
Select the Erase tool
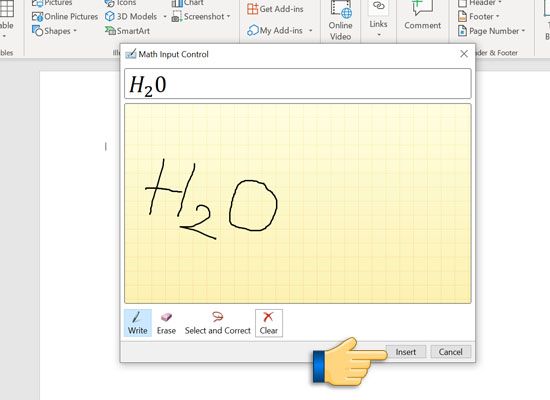166,323
